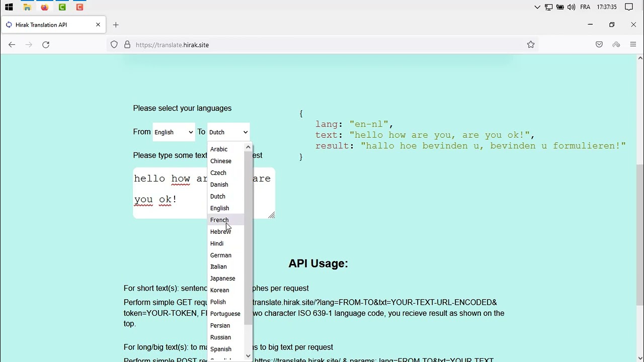The image size is (644, 362).
Task: Select Italian as target language
Action: pyautogui.click(x=226, y=267)
